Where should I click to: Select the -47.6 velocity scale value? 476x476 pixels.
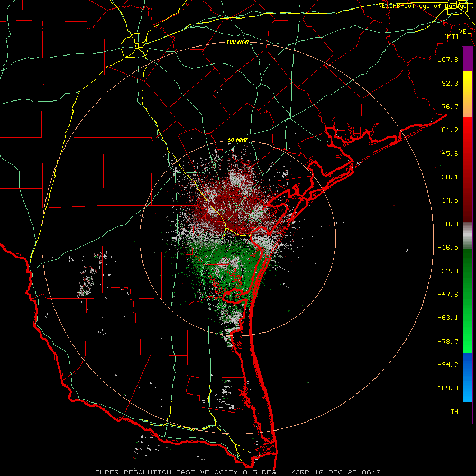point(448,295)
